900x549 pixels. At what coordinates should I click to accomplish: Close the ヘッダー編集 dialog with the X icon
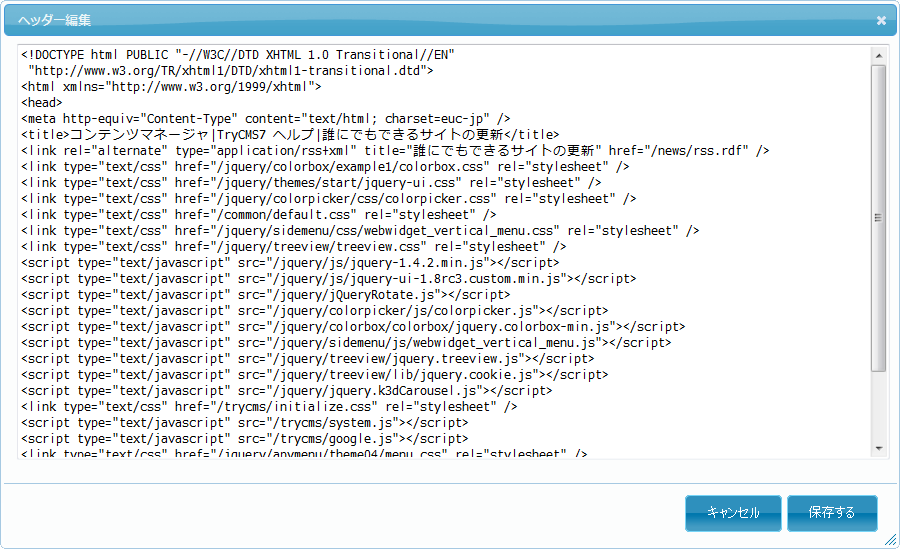coord(881,20)
